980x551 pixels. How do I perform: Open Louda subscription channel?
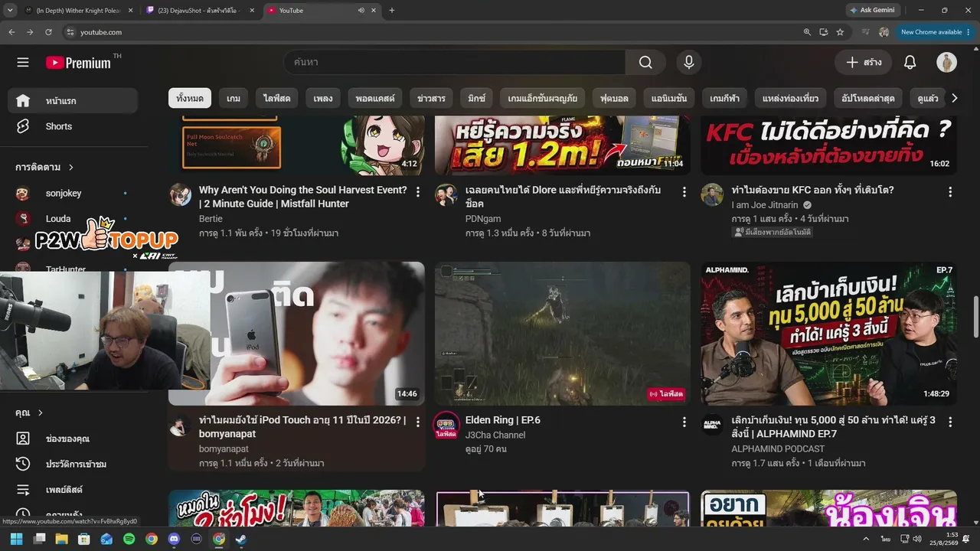click(x=73, y=219)
